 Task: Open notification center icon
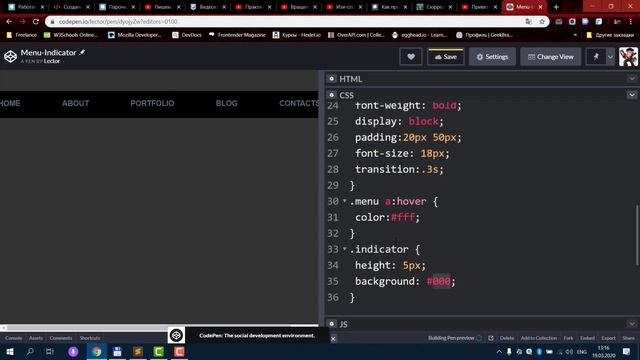click(627, 351)
